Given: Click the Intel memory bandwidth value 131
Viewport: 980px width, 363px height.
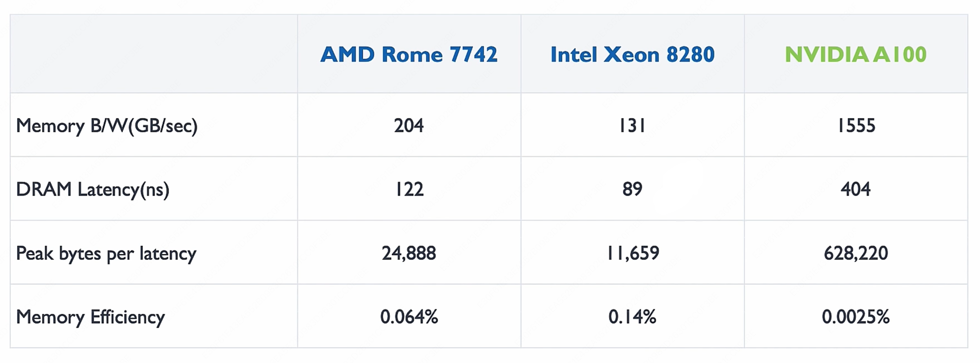Looking at the screenshot, I should pyautogui.click(x=632, y=126).
